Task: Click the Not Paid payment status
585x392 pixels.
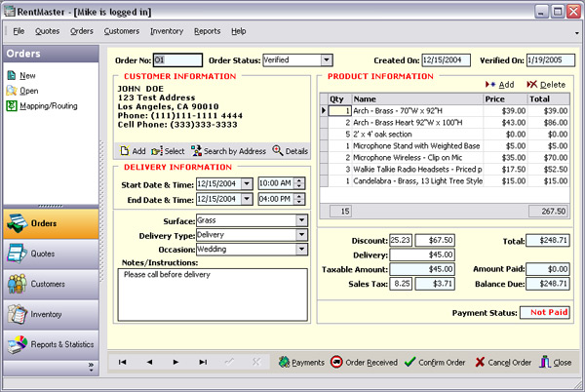Action: click(545, 313)
